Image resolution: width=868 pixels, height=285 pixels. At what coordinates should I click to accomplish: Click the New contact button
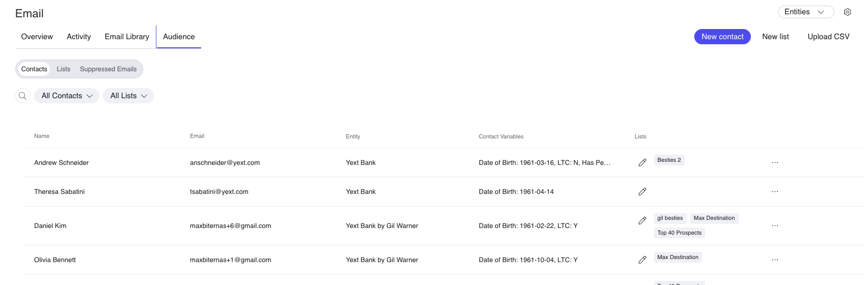point(722,37)
